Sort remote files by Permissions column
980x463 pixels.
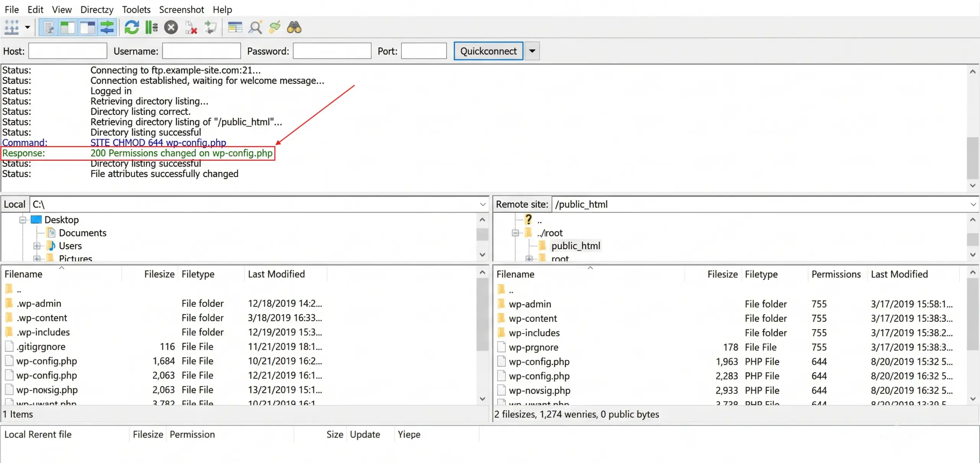pyautogui.click(x=836, y=274)
